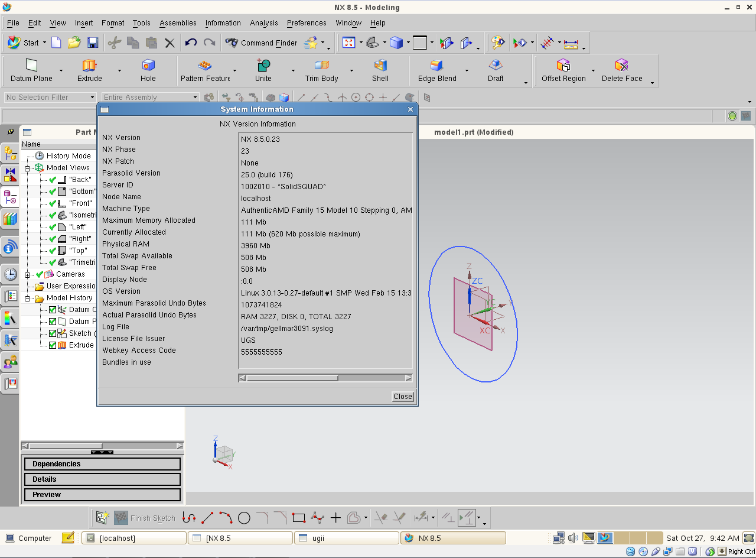Click the Delete Face icon

click(x=621, y=66)
